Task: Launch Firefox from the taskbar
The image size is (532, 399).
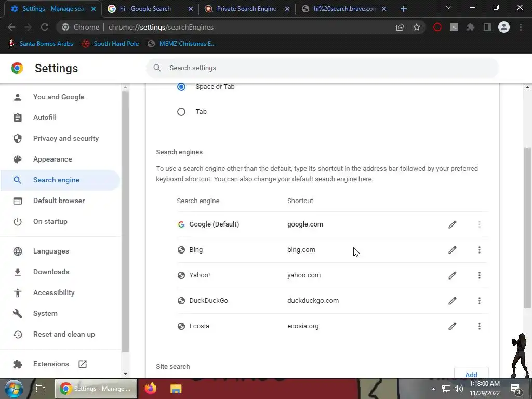Action: [x=151, y=389]
